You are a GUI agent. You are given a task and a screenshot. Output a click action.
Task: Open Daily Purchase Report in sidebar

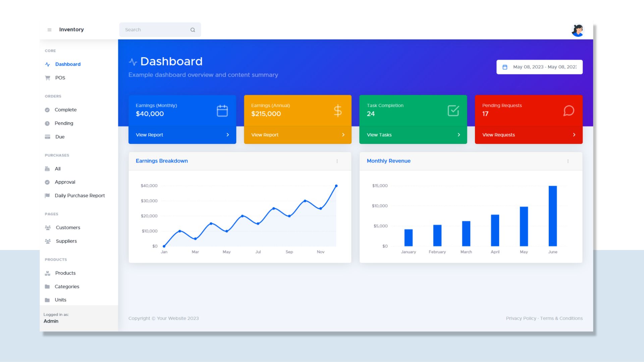click(x=79, y=195)
